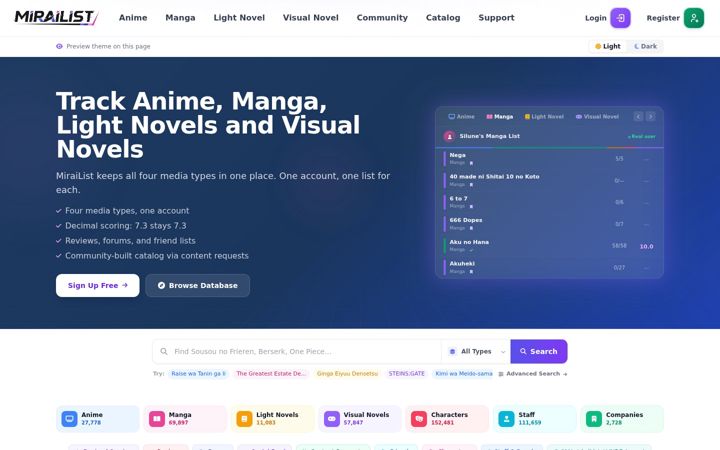Click the magnifier icon in search field
The image size is (720, 450).
point(163,351)
